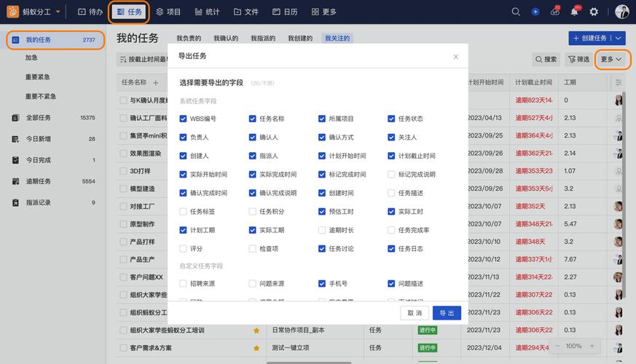Click the 今日新增 sidebar icon
Screen dimensions: 636x364
coord(15,139)
